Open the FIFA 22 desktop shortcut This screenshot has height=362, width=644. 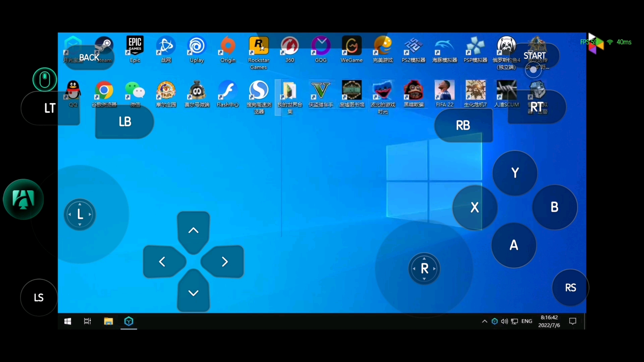444,94
